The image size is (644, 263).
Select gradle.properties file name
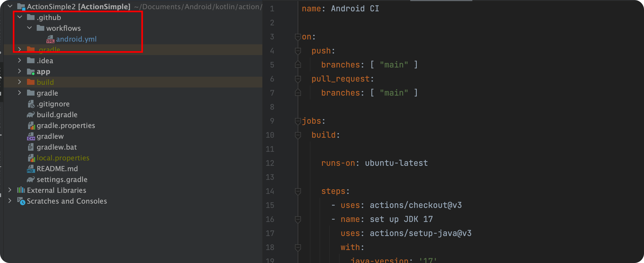66,126
